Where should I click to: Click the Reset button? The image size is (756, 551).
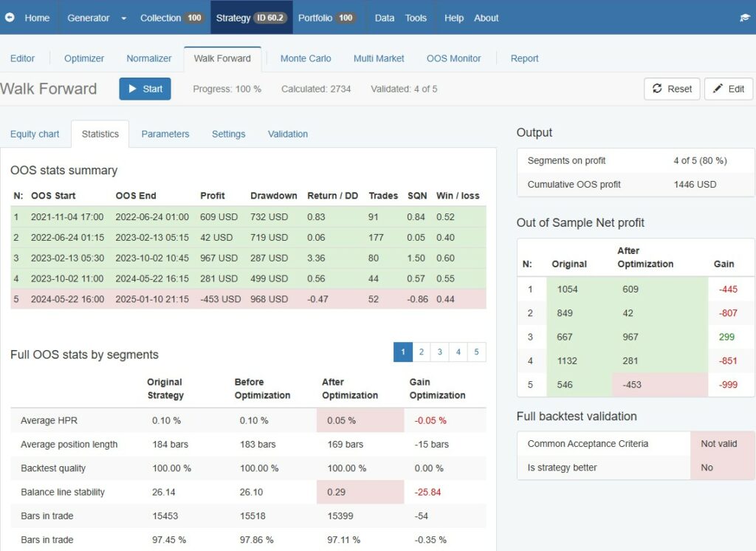(672, 89)
